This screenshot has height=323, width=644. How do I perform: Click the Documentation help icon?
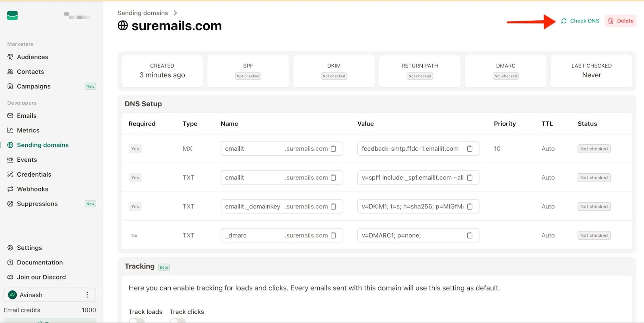pyautogui.click(x=10, y=263)
